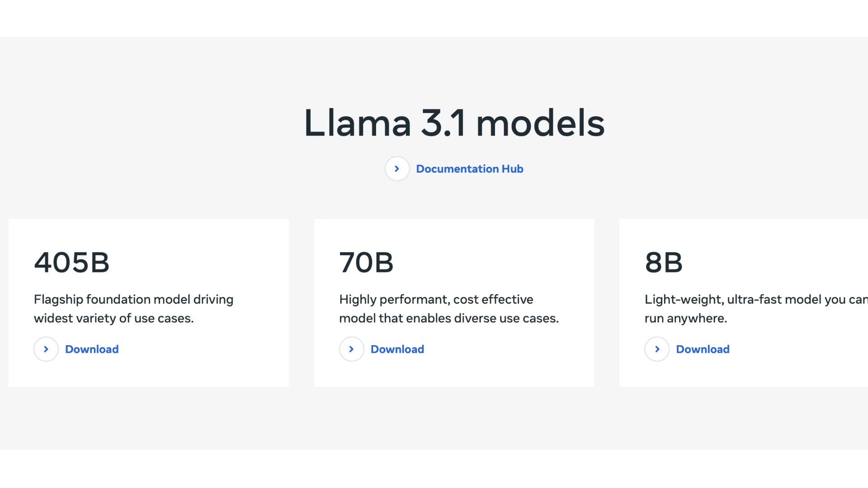Click the 'run anywhere.' text line
The image size is (868, 488).
coord(685,319)
